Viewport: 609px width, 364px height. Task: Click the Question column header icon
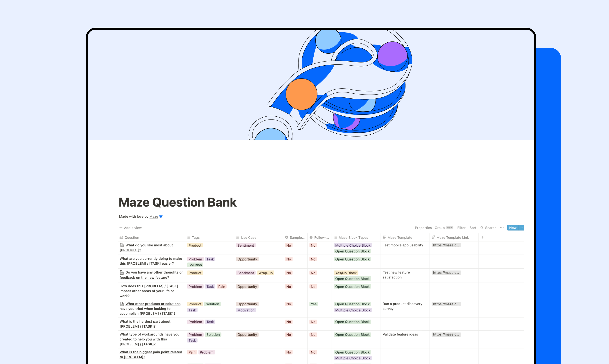coord(122,238)
